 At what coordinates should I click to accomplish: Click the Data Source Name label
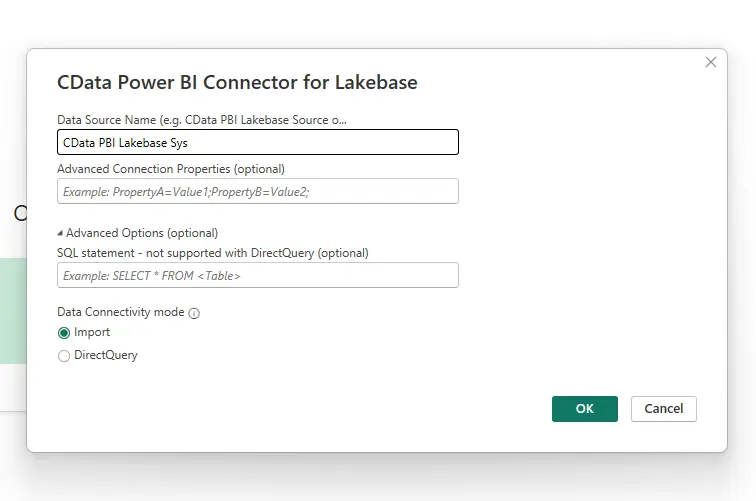[x=202, y=120]
